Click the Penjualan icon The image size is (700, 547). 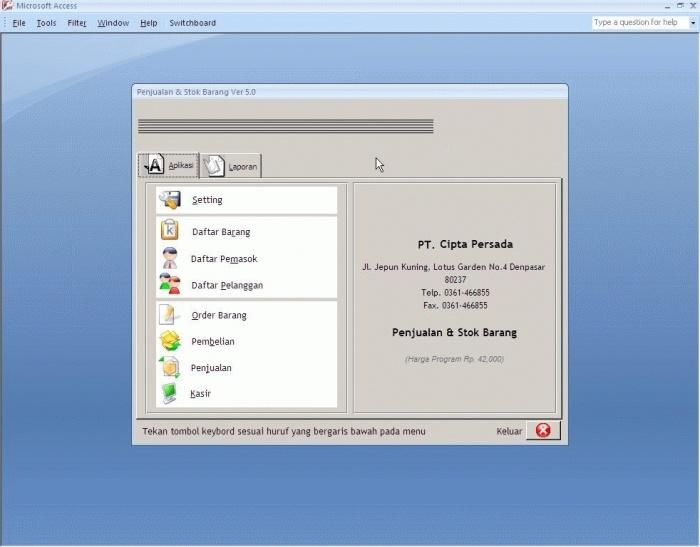(170, 367)
